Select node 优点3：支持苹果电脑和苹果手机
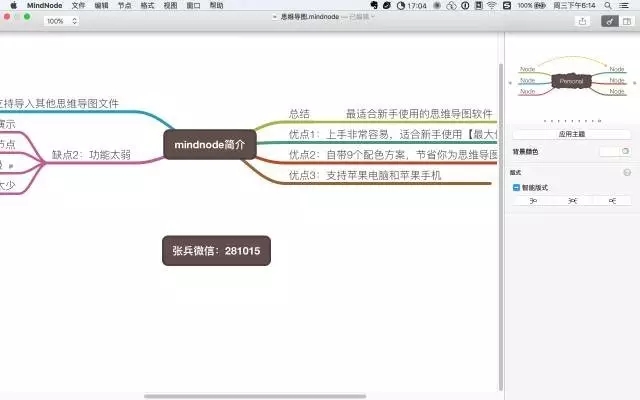This screenshot has height=400, width=640. [x=365, y=175]
